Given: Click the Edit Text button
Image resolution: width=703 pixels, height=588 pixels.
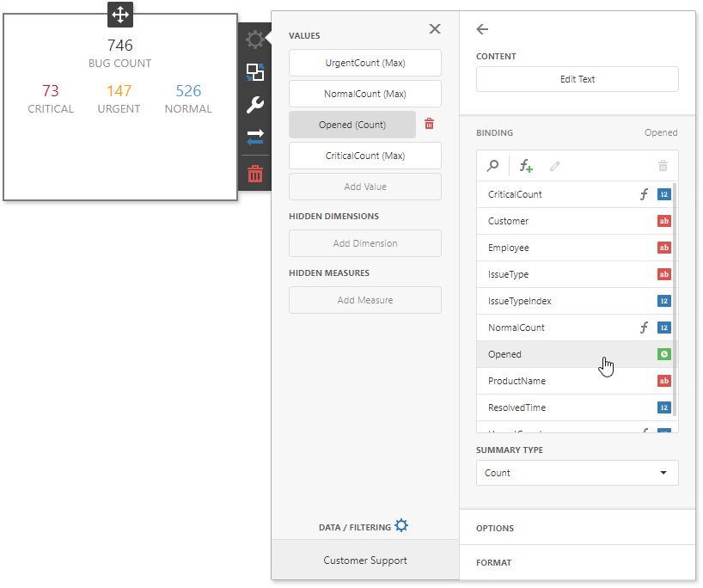Looking at the screenshot, I should (x=577, y=79).
